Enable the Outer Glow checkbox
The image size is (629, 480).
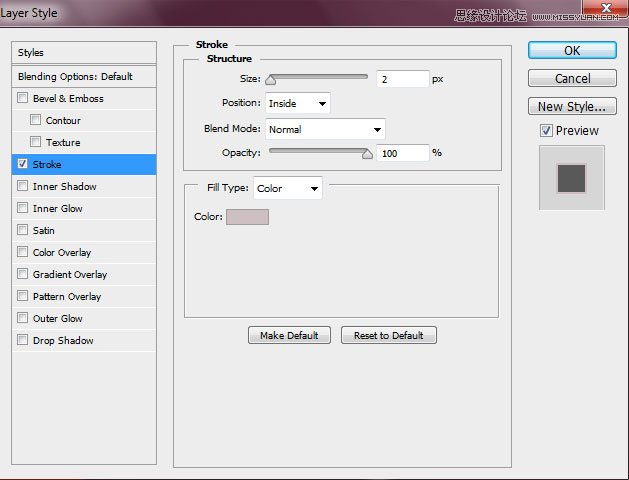pyautogui.click(x=22, y=318)
